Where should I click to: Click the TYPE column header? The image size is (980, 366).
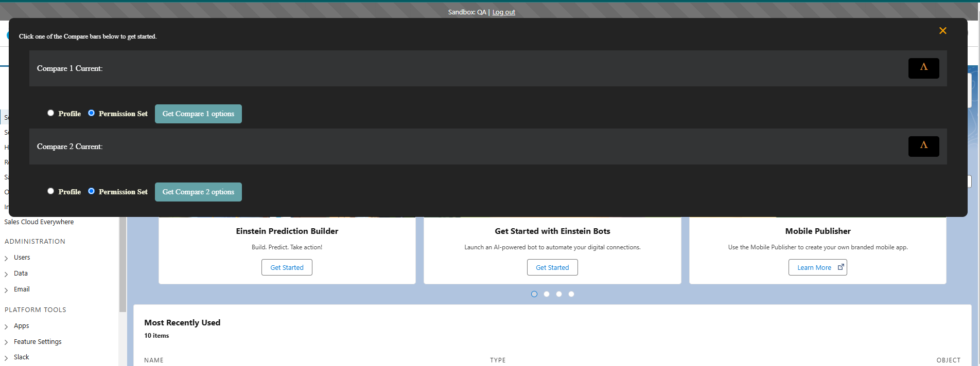pyautogui.click(x=498, y=360)
